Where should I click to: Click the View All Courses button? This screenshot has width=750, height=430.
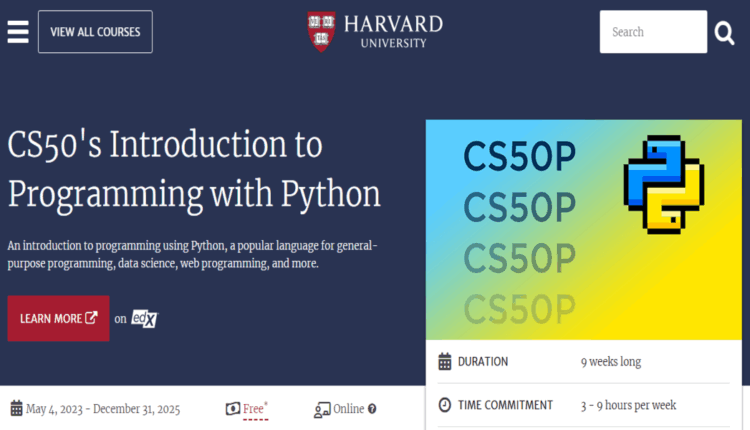(x=95, y=32)
